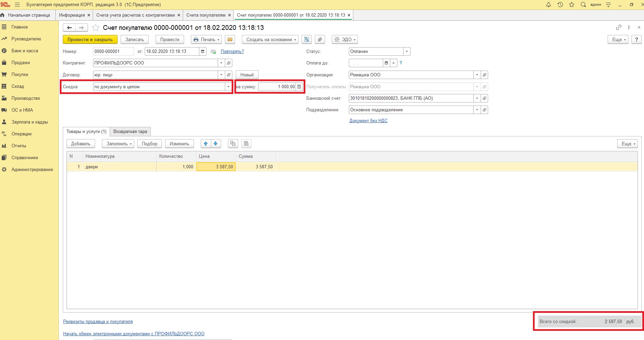The width and height of the screenshot is (644, 340).
Task: Click the Провести и закрыть button
Action: [90, 39]
